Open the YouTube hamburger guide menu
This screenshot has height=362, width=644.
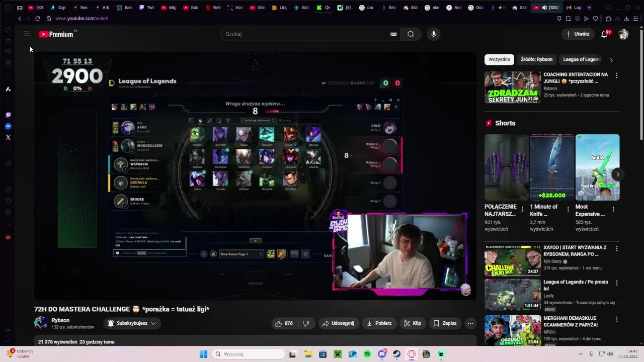[27, 34]
